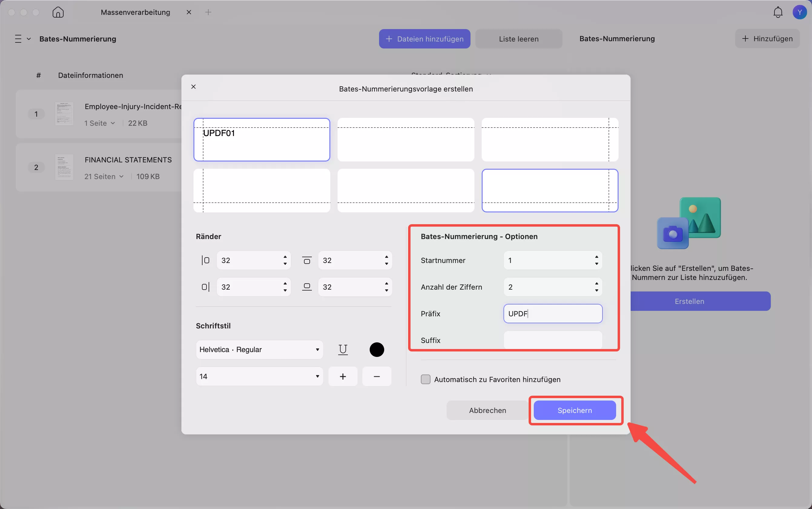Open the sidebar list menu icon
Image resolution: width=812 pixels, height=509 pixels.
pos(18,39)
